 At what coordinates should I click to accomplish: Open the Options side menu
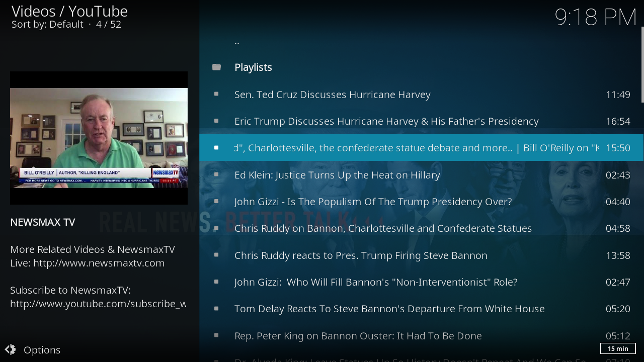42,350
